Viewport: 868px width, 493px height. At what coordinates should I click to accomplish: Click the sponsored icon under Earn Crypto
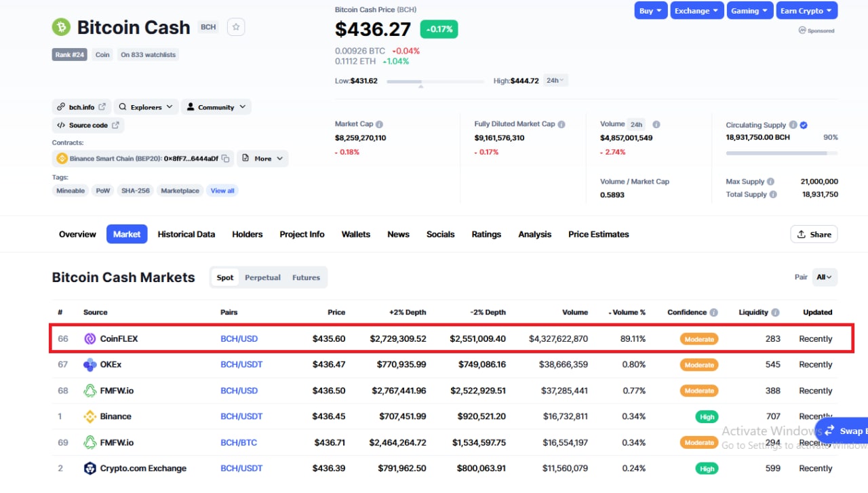(x=802, y=31)
